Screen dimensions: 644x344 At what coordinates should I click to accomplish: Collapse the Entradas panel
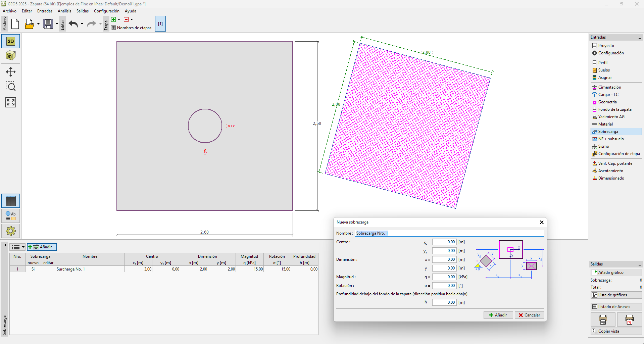pos(639,38)
